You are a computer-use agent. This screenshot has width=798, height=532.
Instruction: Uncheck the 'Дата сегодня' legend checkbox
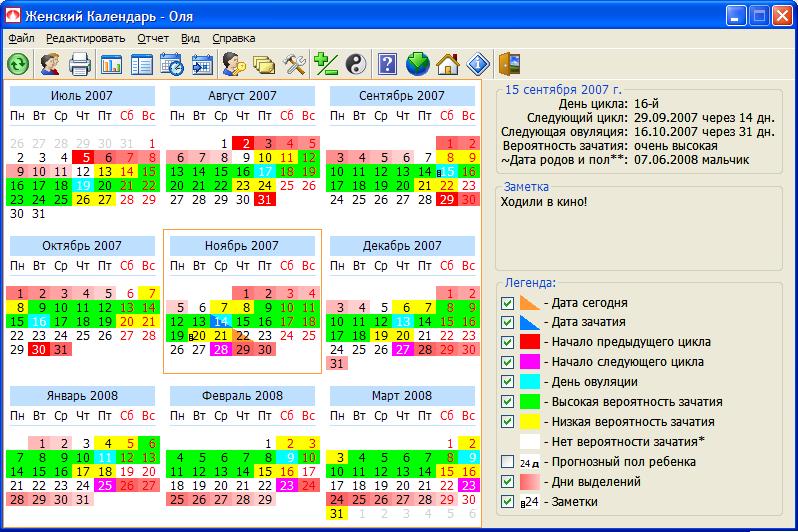[x=508, y=303]
